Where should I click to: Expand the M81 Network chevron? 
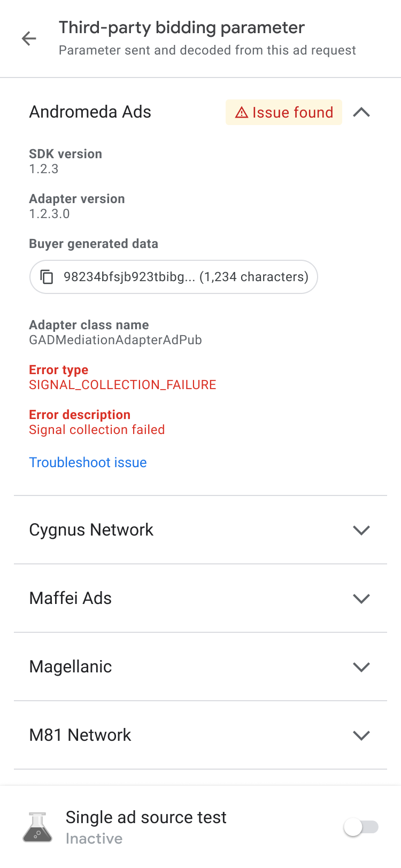click(x=361, y=735)
